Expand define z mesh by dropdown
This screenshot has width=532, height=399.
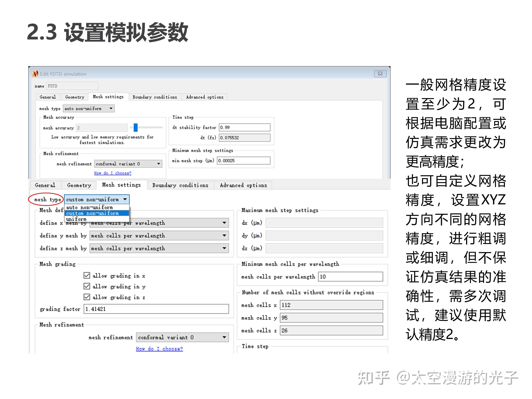pyautogui.click(x=159, y=248)
